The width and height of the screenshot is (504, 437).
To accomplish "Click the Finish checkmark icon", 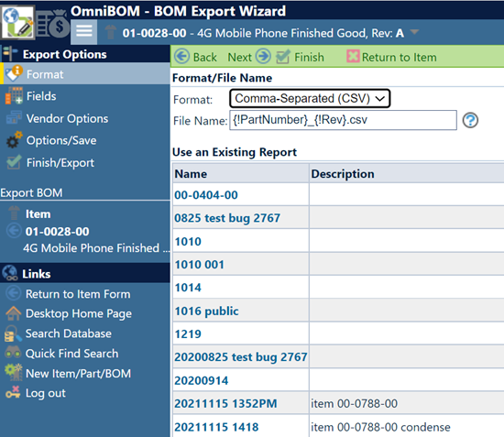I will [x=283, y=57].
